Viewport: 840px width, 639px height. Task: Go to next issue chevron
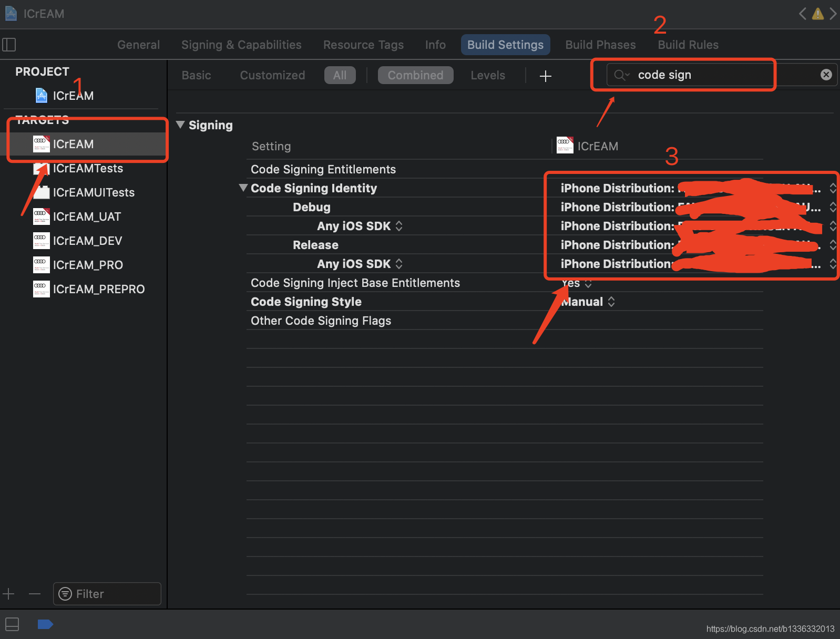click(833, 14)
